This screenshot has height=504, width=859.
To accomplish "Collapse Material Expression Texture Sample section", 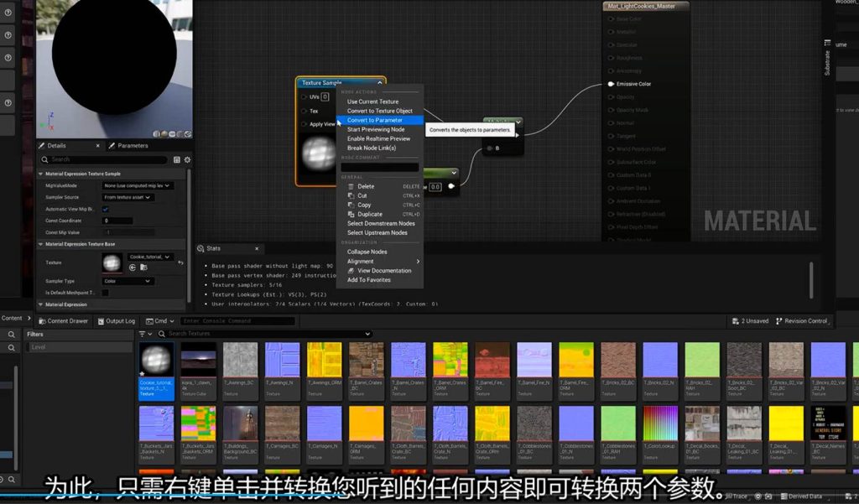I will tap(41, 174).
